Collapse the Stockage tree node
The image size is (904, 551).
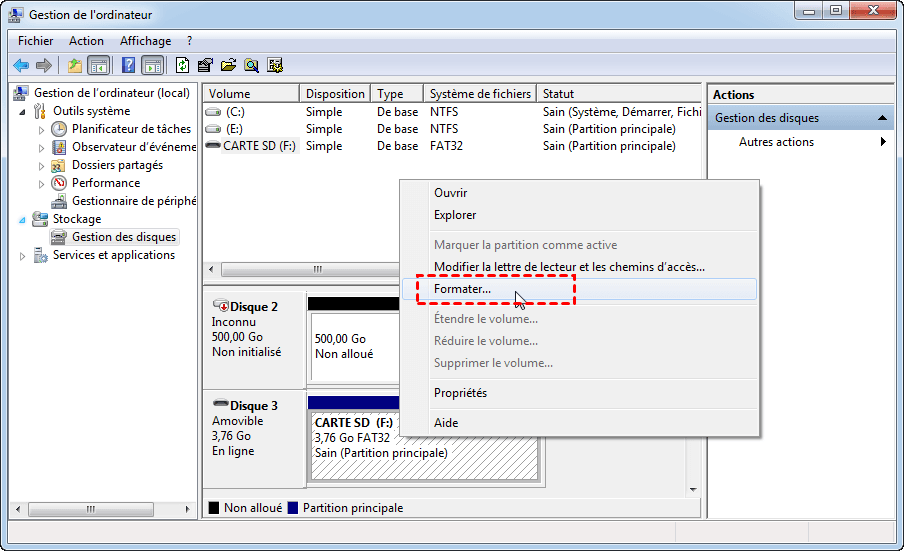point(22,220)
